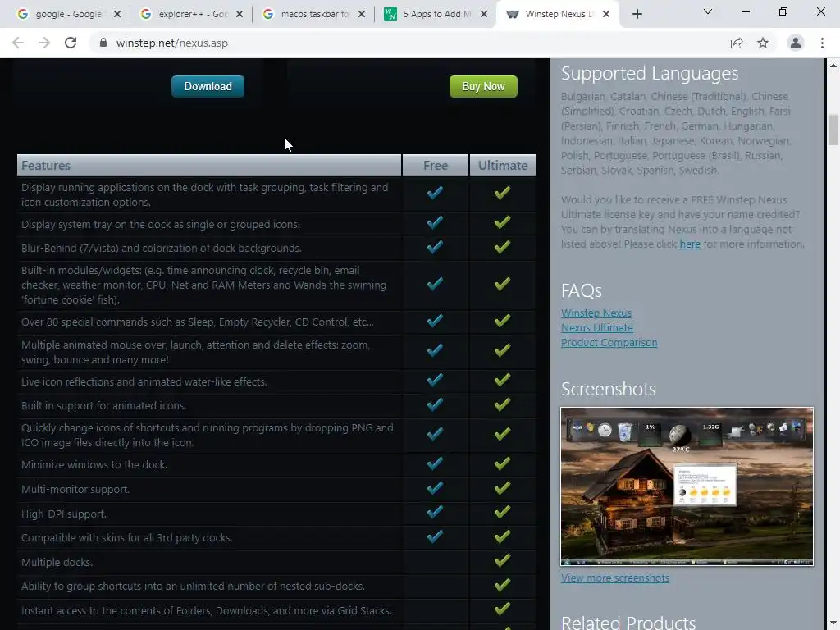Click 'Minimize windows to the dock.' text

(94, 465)
